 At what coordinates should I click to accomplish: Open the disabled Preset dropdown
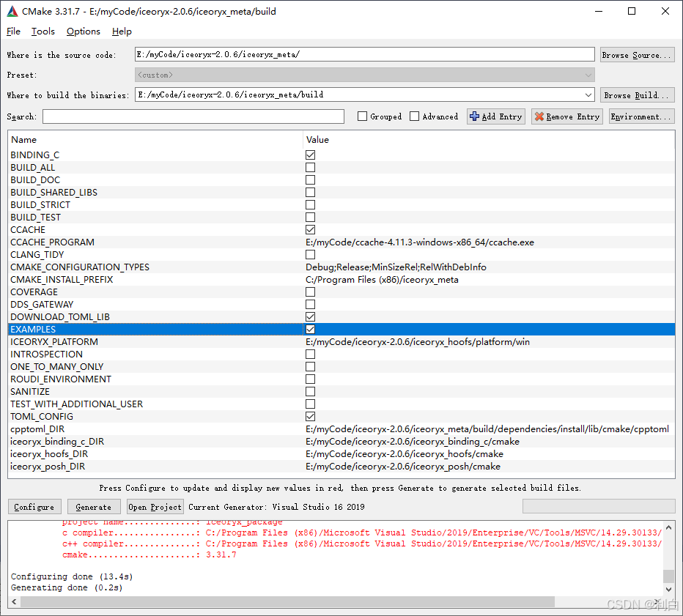click(x=365, y=75)
